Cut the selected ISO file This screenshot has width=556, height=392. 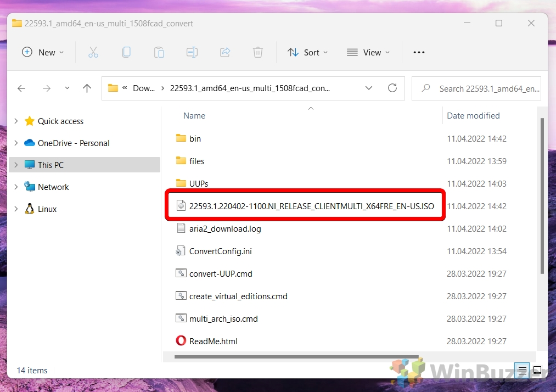[93, 52]
